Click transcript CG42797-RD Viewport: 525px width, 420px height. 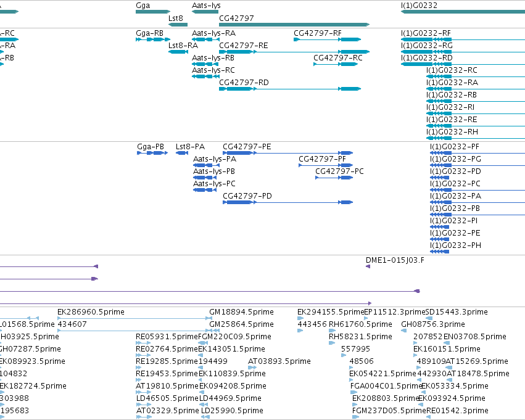click(290, 89)
